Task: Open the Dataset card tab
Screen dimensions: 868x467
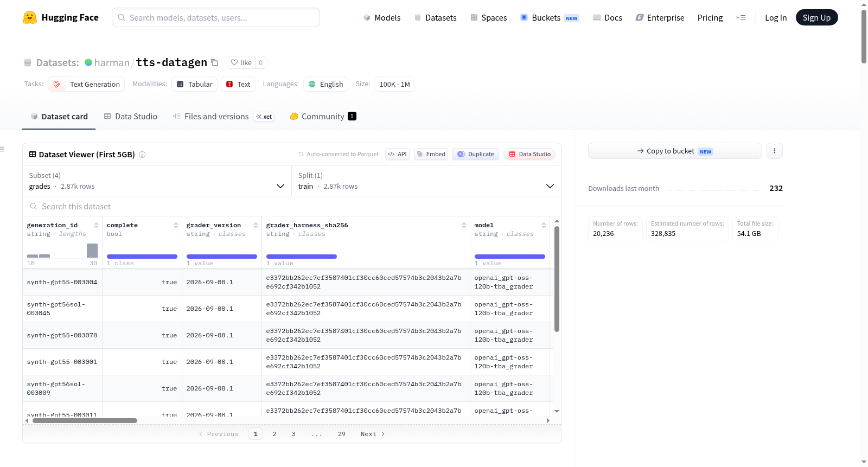Action: point(59,116)
